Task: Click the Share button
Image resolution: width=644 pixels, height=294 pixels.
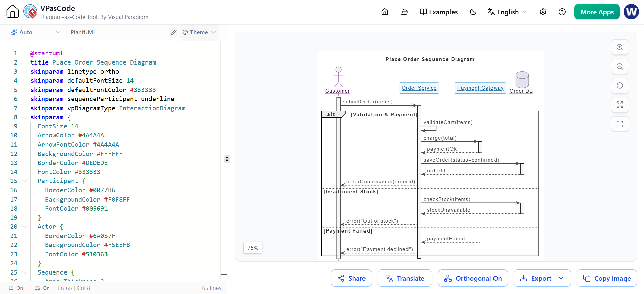Action: (351, 278)
